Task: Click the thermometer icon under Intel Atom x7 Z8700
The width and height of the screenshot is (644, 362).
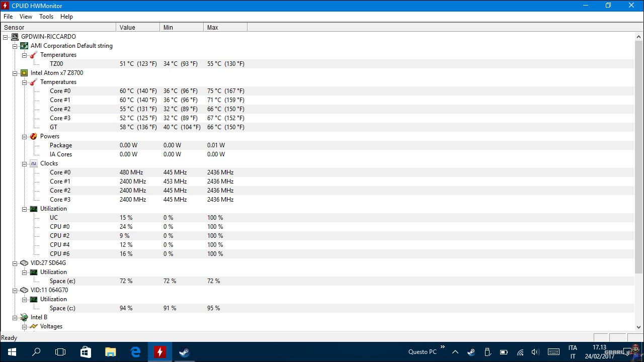Action: click(33, 82)
